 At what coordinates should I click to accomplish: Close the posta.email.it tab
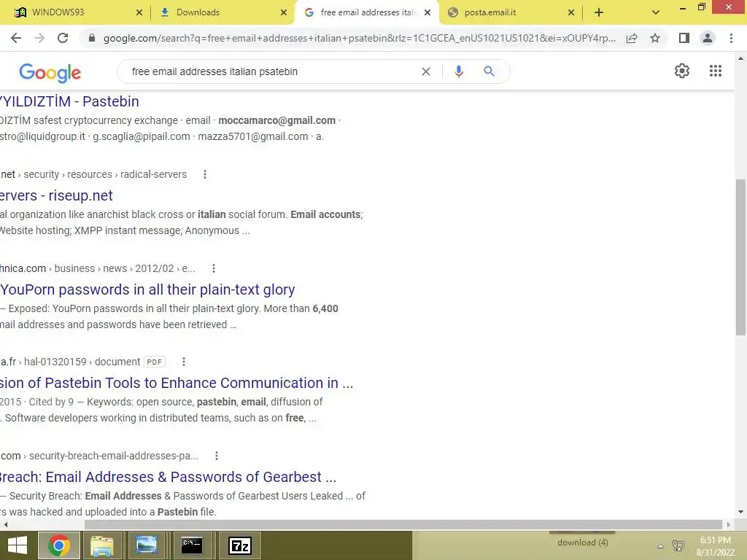point(571,12)
